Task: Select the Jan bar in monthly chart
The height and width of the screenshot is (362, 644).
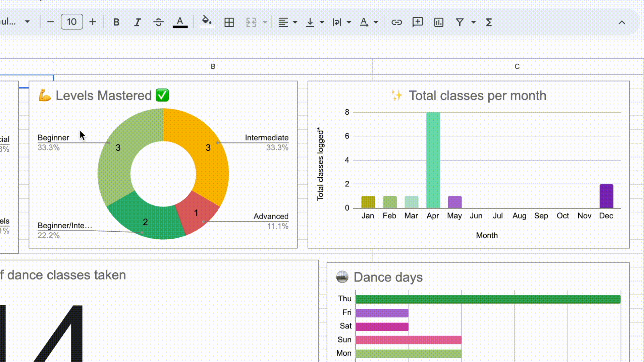Action: tap(368, 202)
